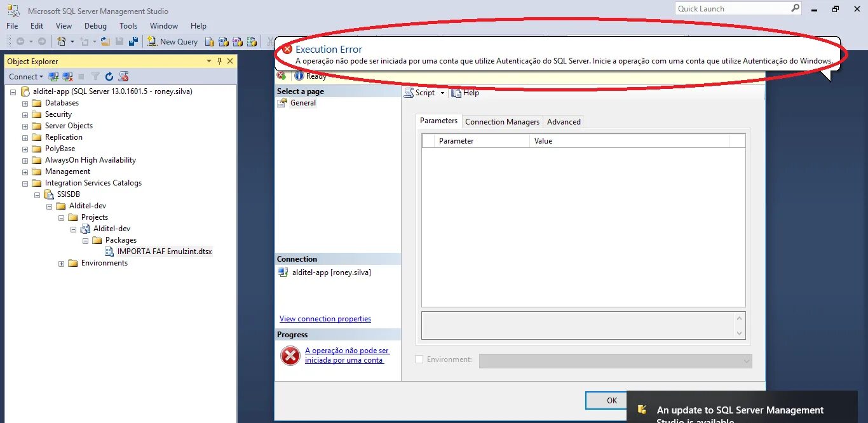
Task: Open the Script button dropdown arrow
Action: coord(442,93)
